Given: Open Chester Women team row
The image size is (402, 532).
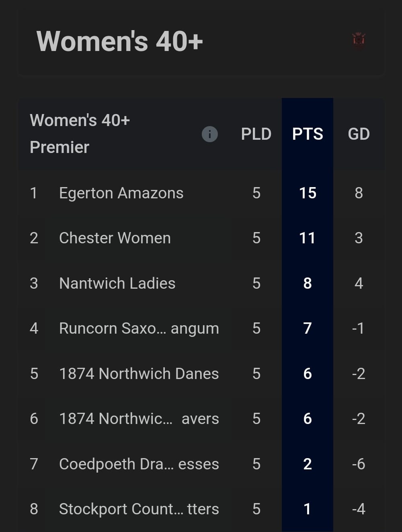Looking at the screenshot, I should point(201,238).
